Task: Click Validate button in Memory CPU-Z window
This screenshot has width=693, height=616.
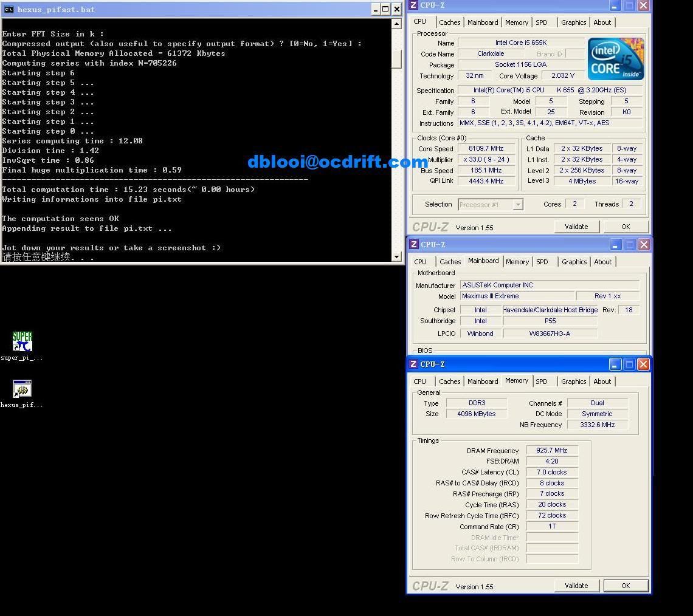Action: pos(576,586)
